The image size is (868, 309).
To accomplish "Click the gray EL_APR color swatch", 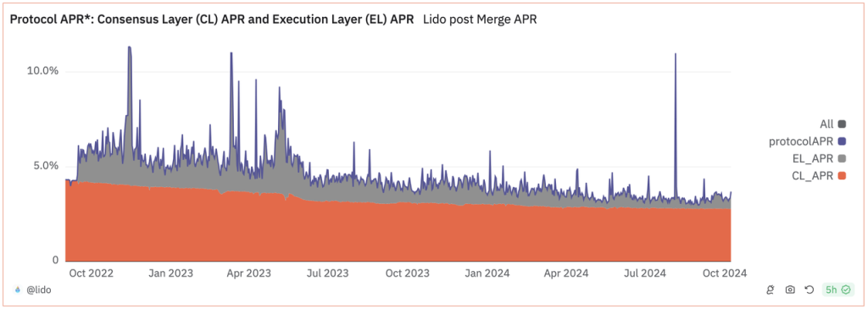I will (842, 158).
